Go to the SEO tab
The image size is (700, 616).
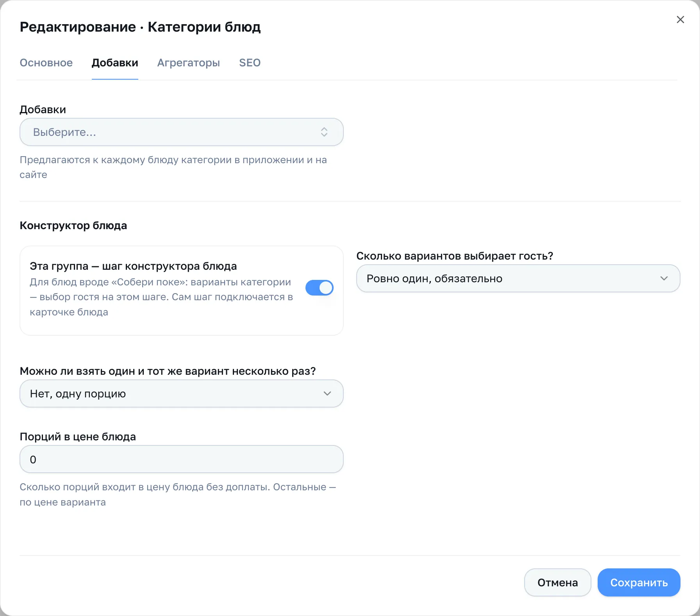coord(250,63)
